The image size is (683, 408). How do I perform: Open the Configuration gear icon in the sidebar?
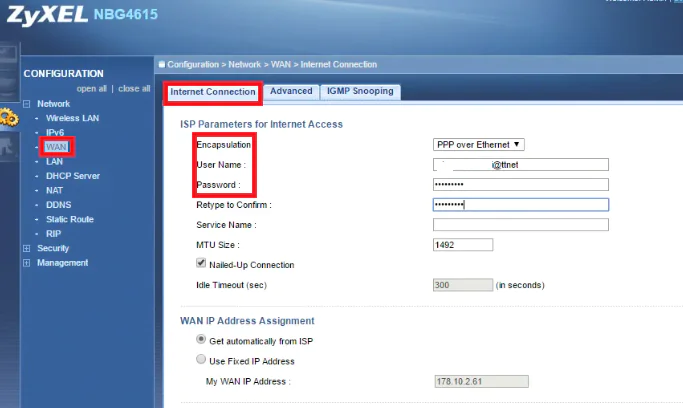(x=9, y=118)
